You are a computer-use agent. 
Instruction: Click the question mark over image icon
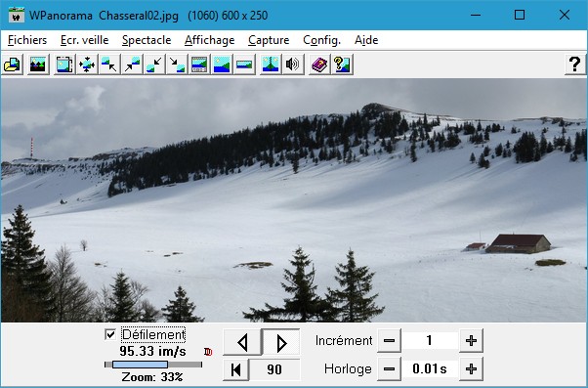pyautogui.click(x=342, y=65)
